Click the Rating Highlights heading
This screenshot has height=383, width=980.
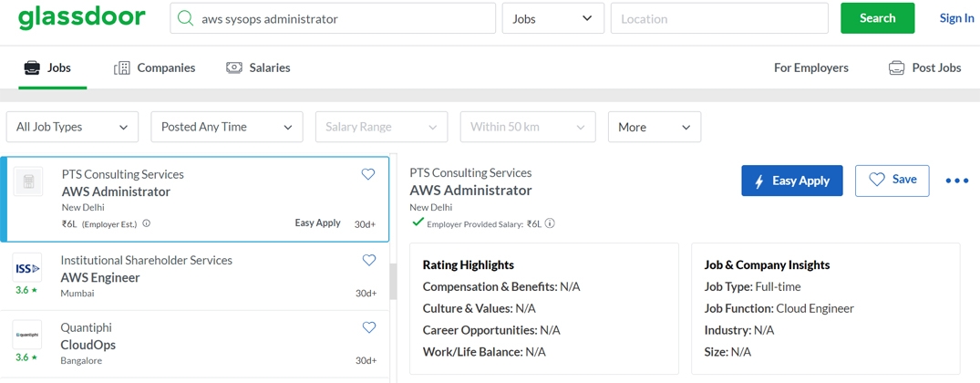(x=469, y=265)
